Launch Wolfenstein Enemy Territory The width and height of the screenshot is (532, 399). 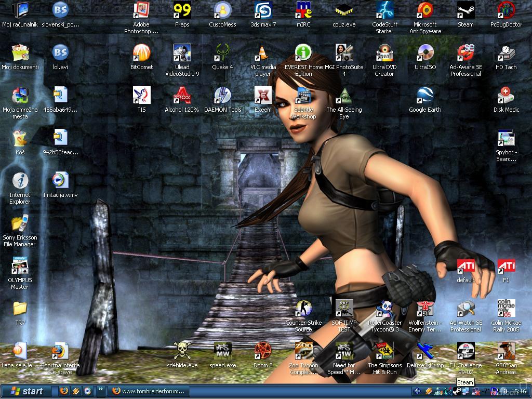425,316
